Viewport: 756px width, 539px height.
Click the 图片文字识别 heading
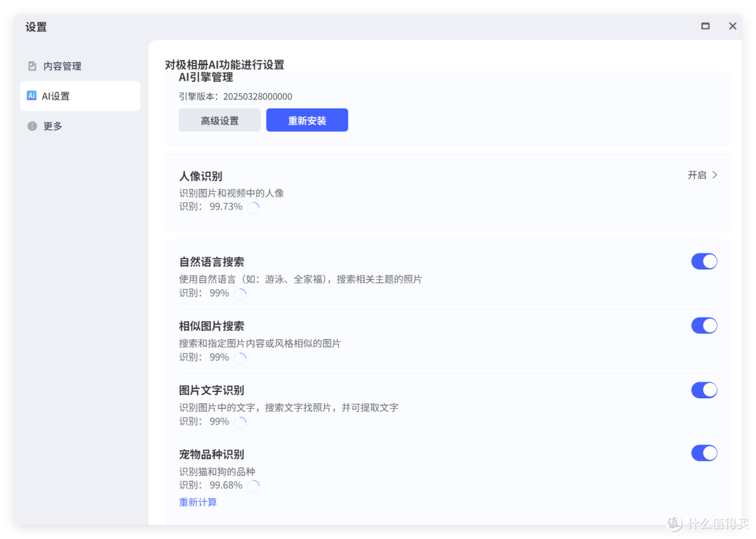[x=211, y=390]
